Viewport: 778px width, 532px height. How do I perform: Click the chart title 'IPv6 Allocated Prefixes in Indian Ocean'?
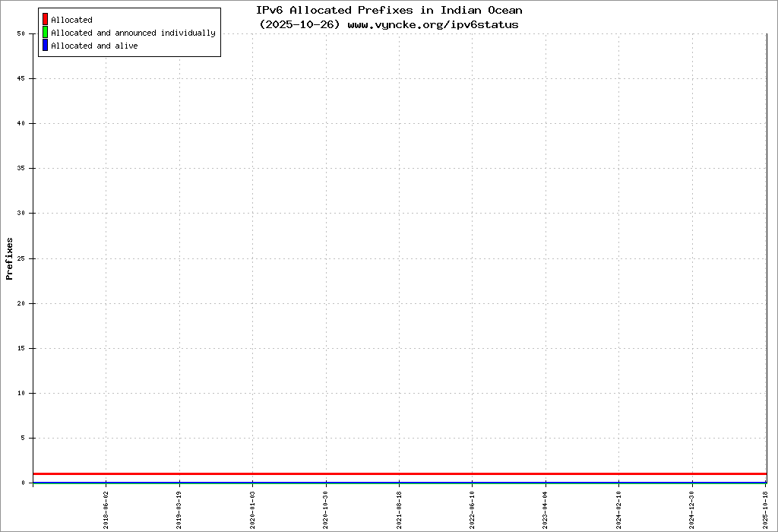(389, 11)
